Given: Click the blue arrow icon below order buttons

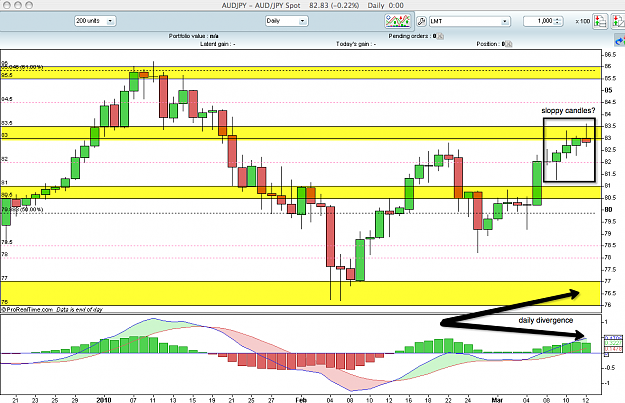Looking at the screenshot, I should [x=620, y=41].
